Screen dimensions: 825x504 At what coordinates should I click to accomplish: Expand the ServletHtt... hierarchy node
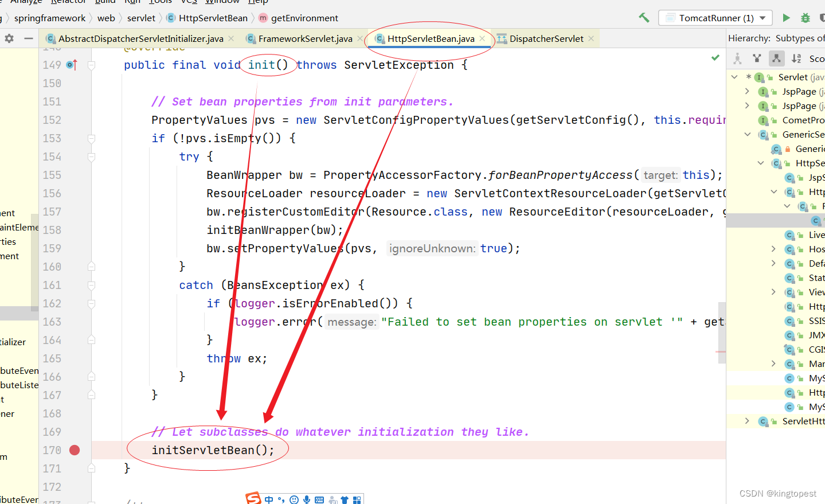coord(747,421)
